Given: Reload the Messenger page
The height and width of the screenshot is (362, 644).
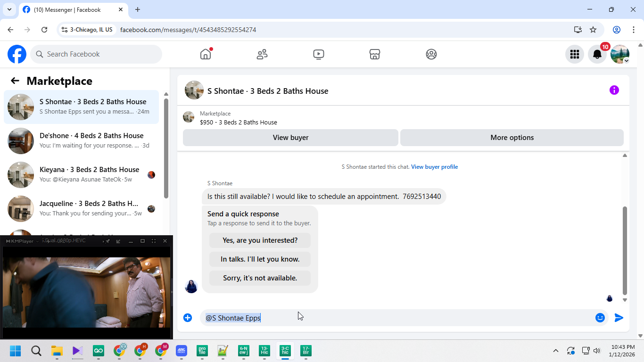Looking at the screenshot, I should coord(44,30).
